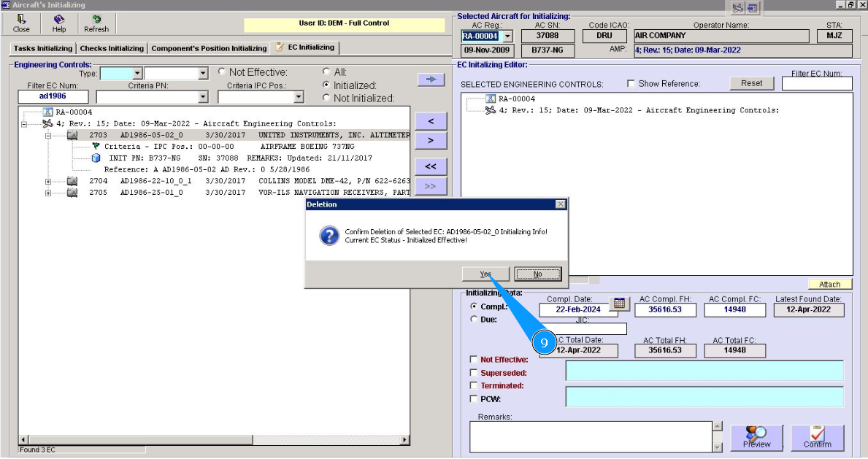Click the airplane icon of AMP tree node in left tree
The width and height of the screenshot is (868, 459).
click(x=47, y=123)
